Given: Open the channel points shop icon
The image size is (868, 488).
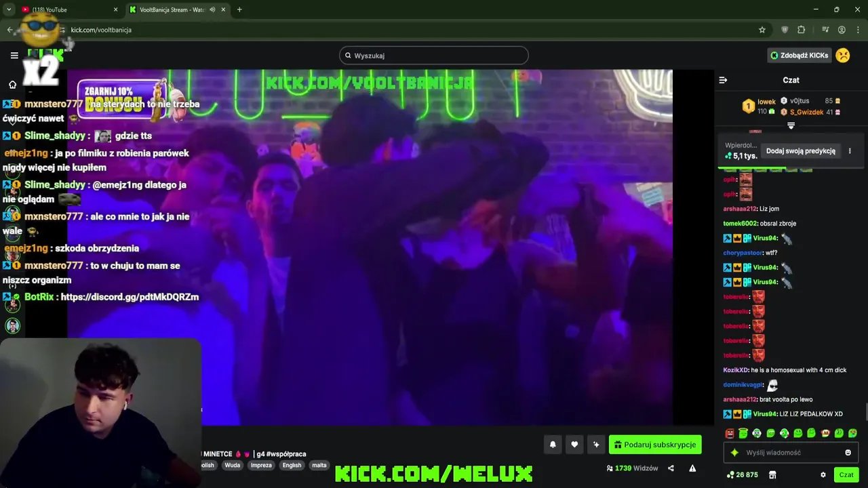Looking at the screenshot, I should (x=772, y=475).
